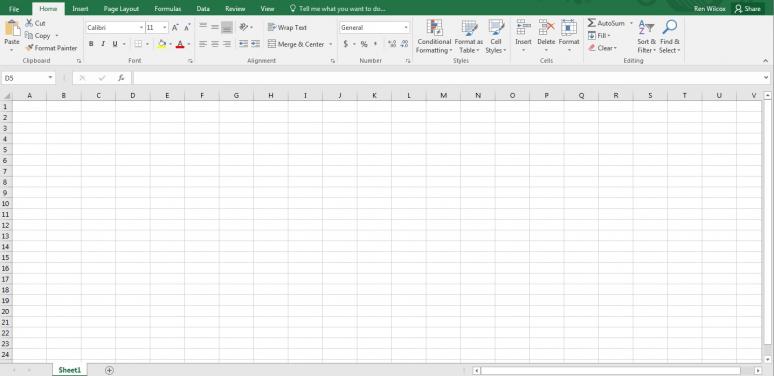774x376 pixels.
Task: Open Merge & Center dropdown arrow
Action: 330,44
